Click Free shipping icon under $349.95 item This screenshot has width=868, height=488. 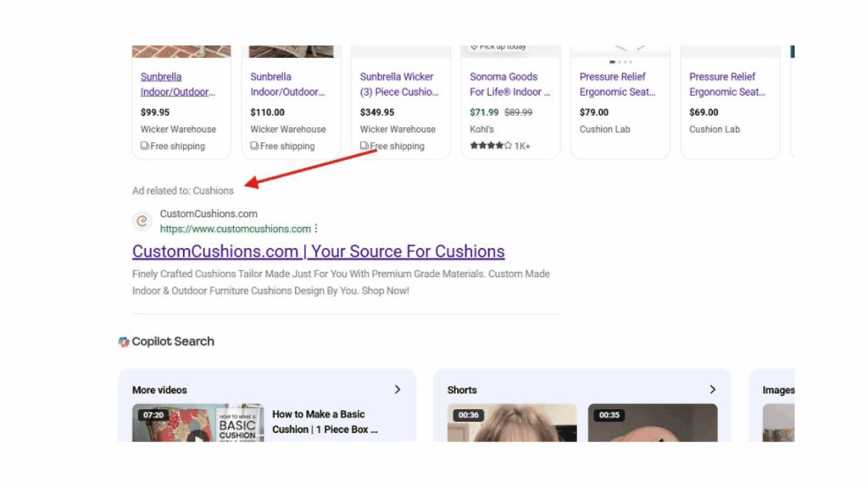(364, 146)
